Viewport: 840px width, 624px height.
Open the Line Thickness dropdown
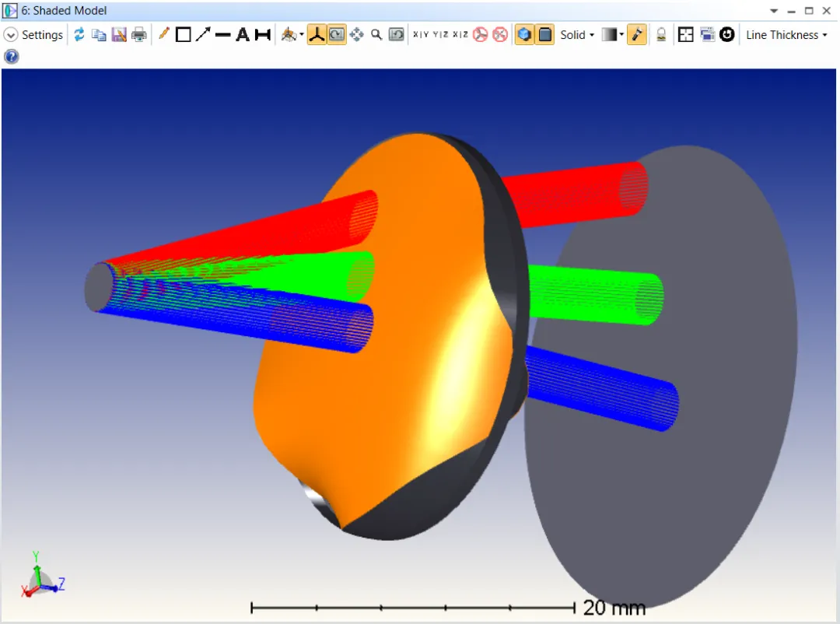786,35
